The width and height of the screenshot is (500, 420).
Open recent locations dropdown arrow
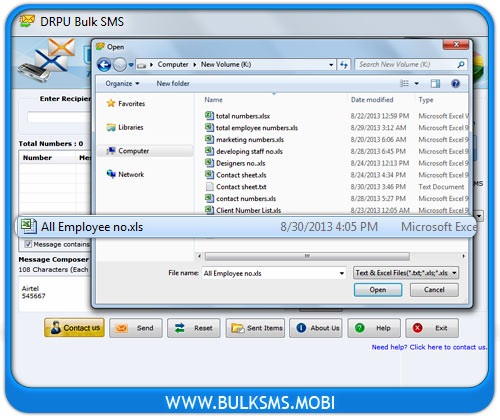tap(131, 65)
